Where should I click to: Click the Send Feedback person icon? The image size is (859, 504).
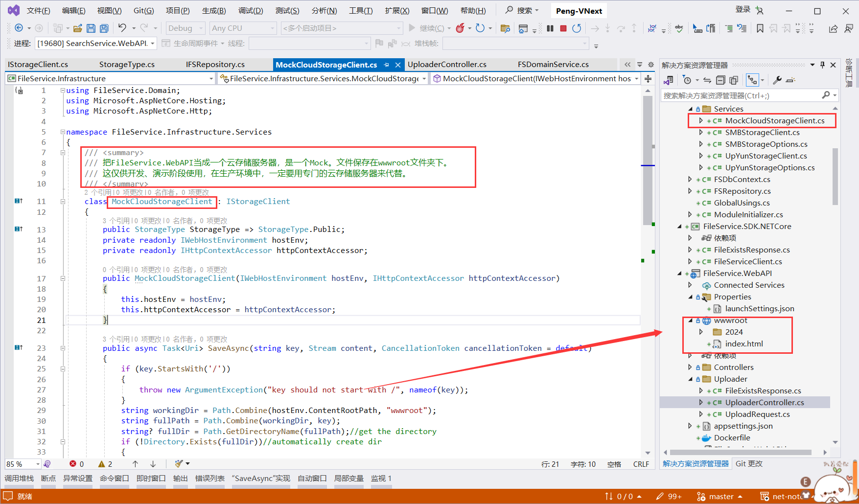pos(848,28)
